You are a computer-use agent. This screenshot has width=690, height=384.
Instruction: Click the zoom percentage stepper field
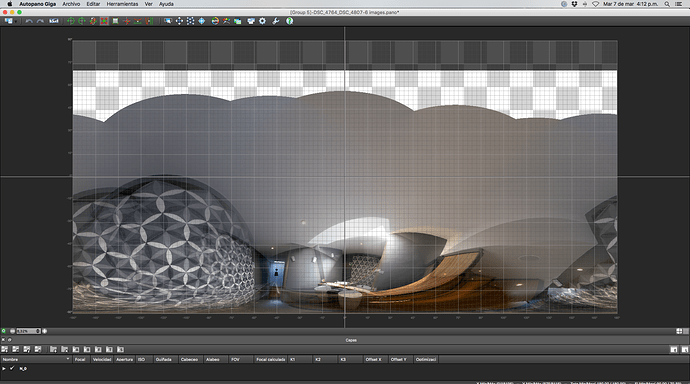point(29,331)
